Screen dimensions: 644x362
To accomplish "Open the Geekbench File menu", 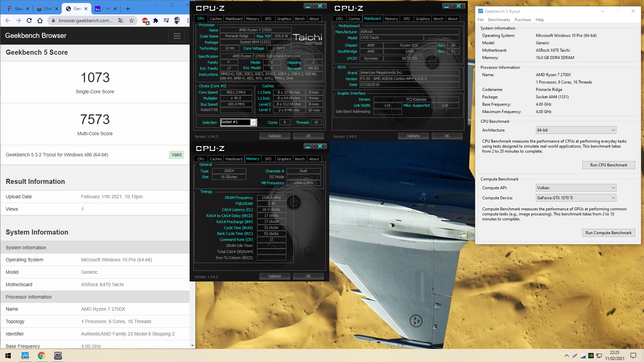I will (481, 20).
